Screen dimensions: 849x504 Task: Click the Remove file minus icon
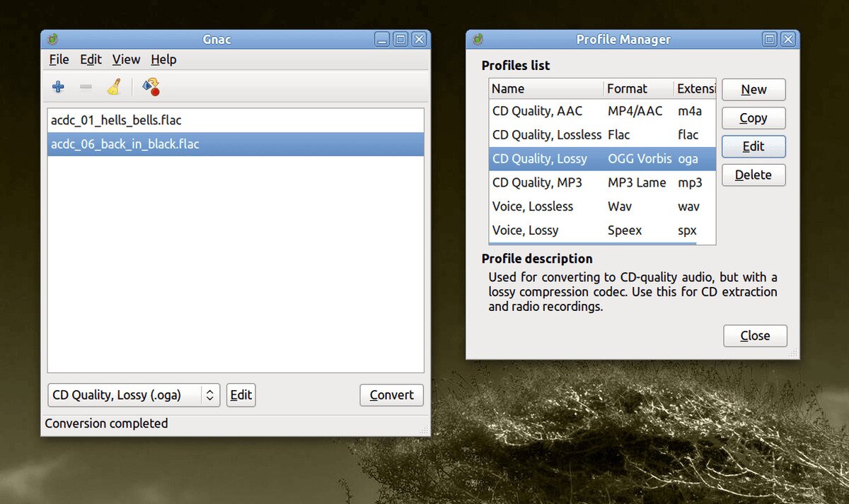[x=86, y=86]
